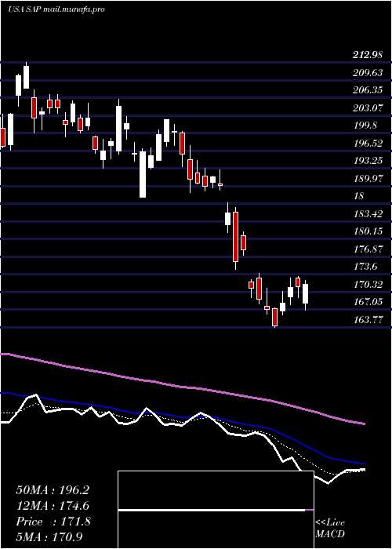This screenshot has width=392, height=549.
Task: Click the last white candle on the right
Action: [306, 294]
